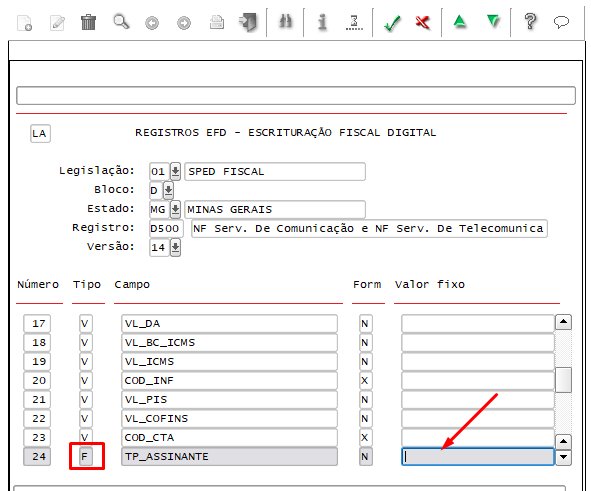Select the TP_ASSINANTE campo field
The image size is (591, 491).
point(229,457)
